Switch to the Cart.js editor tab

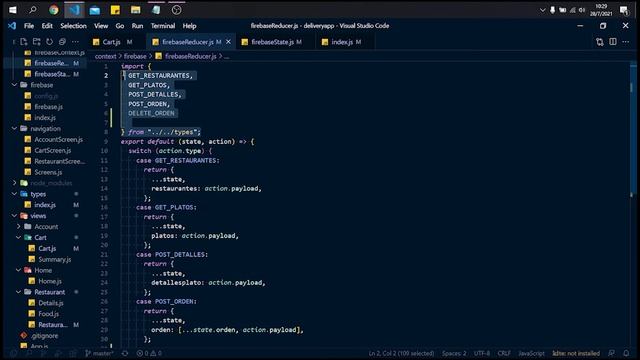point(116,42)
